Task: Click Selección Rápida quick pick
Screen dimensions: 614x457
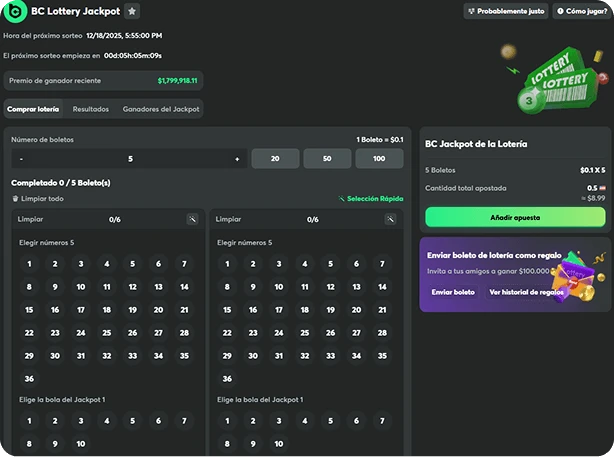Action: point(371,199)
